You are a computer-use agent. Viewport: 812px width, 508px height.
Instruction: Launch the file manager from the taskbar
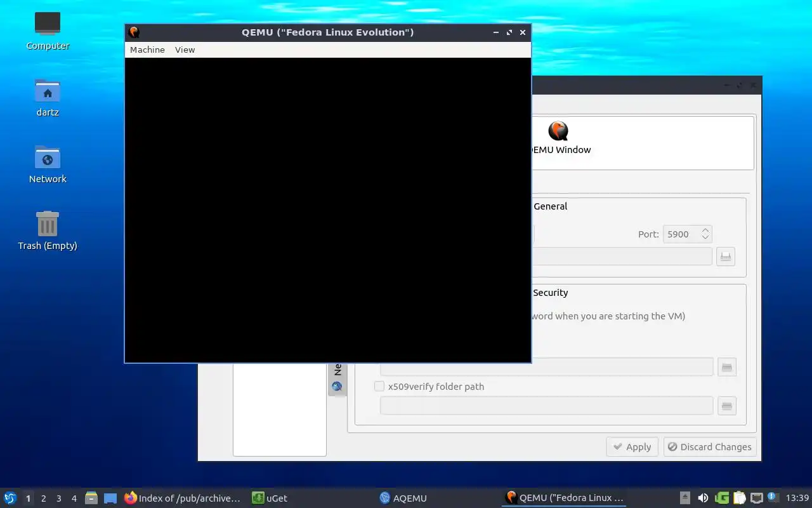click(91, 498)
